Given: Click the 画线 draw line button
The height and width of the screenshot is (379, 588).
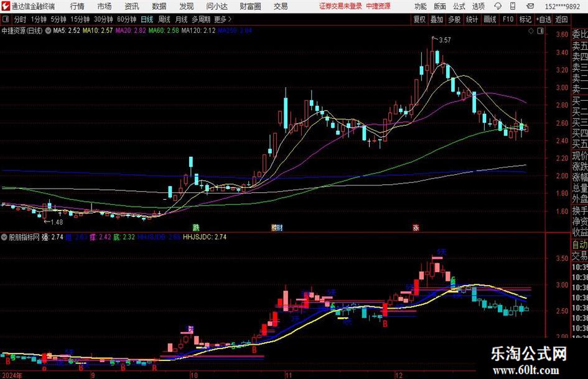Looking at the screenshot, I should click(x=490, y=19).
